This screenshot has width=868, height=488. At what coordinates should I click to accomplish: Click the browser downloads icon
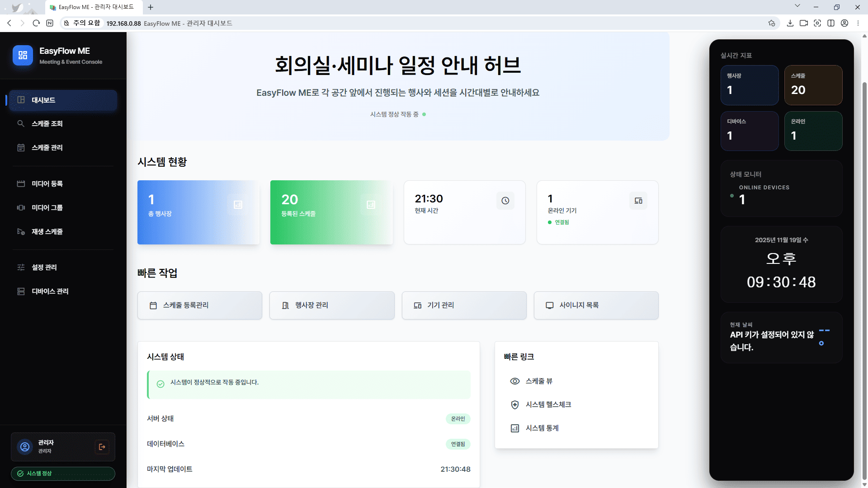point(791,23)
